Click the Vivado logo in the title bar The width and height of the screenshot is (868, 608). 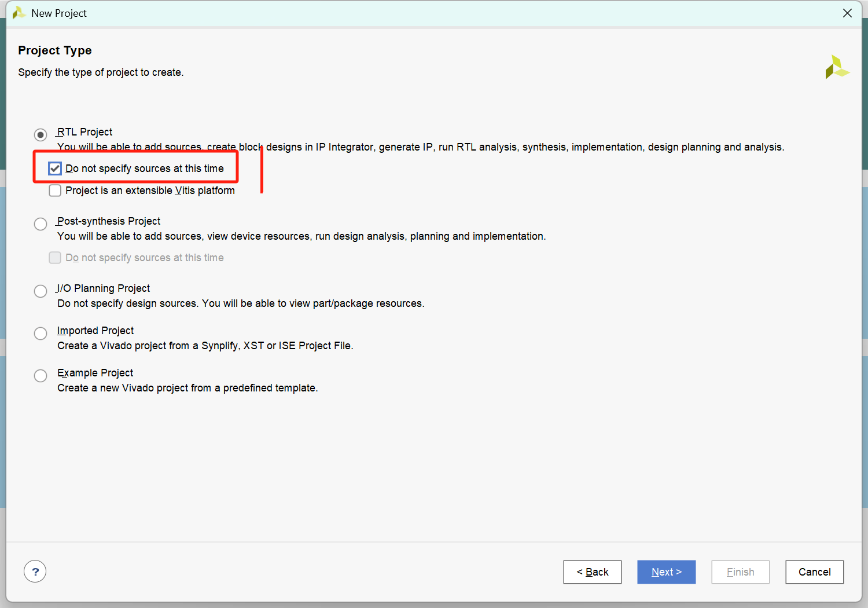pos(19,13)
